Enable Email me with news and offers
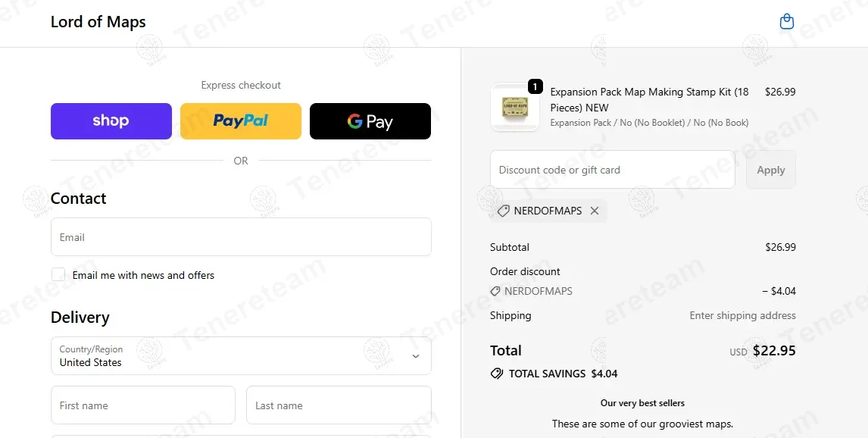Screen dimensions: 868x438 58,274
